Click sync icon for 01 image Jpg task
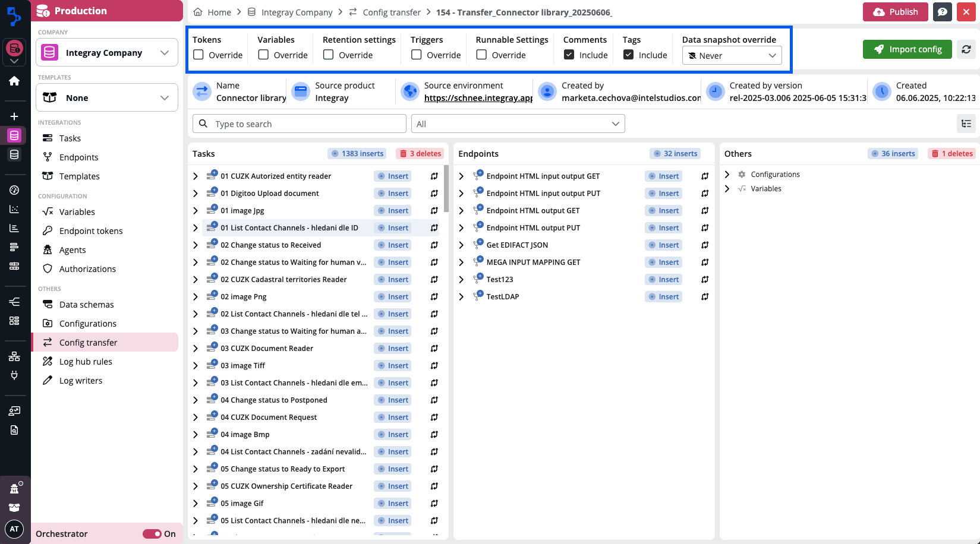This screenshot has height=544, width=980. [x=434, y=211]
